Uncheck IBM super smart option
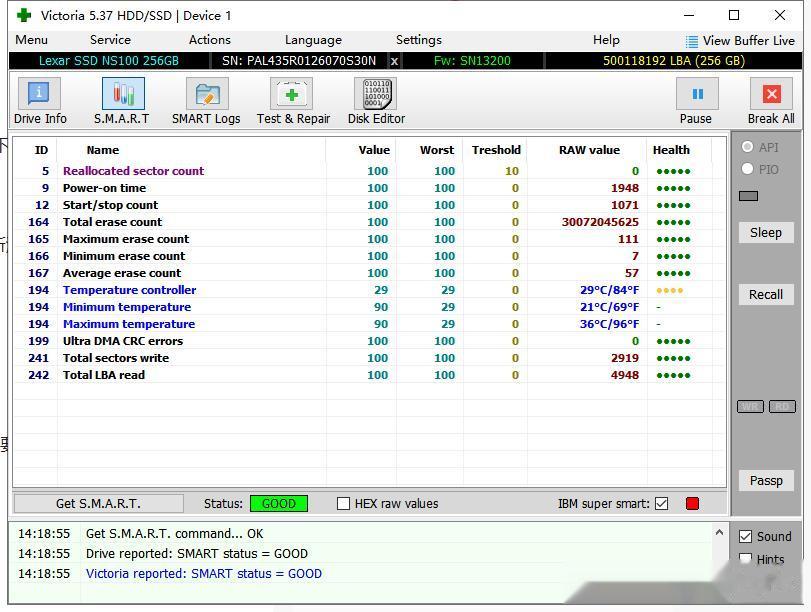The height and width of the screenshot is (612, 811). pos(662,503)
